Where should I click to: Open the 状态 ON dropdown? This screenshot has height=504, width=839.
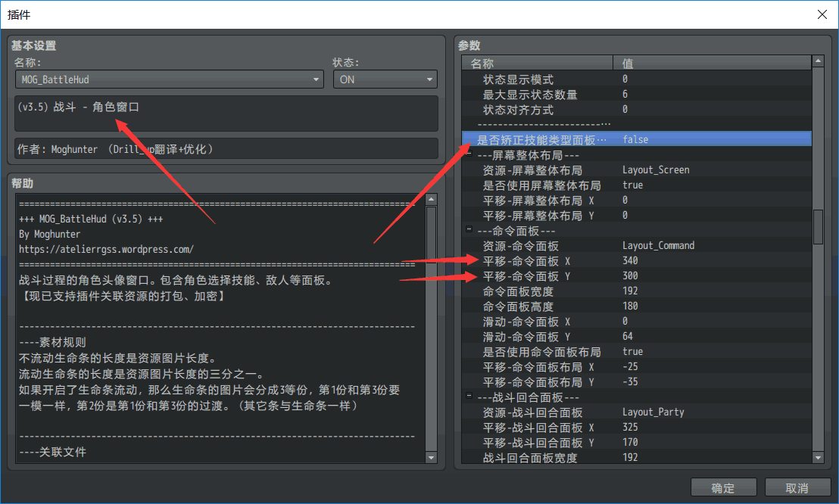point(385,79)
